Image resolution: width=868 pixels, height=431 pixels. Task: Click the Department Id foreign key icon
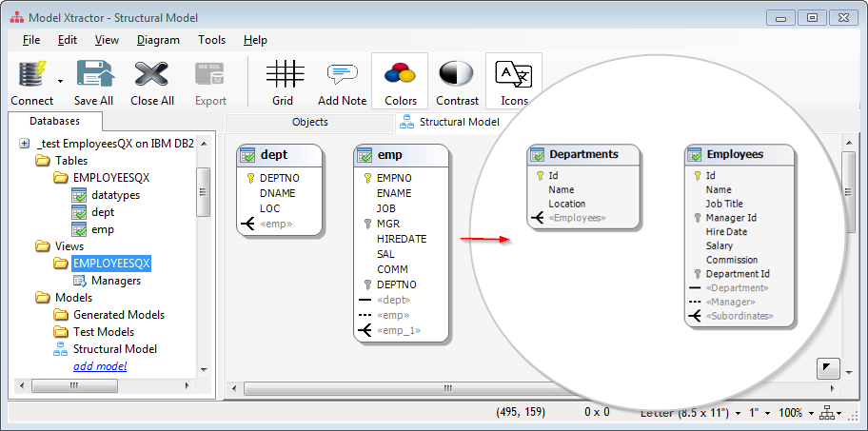click(x=698, y=274)
